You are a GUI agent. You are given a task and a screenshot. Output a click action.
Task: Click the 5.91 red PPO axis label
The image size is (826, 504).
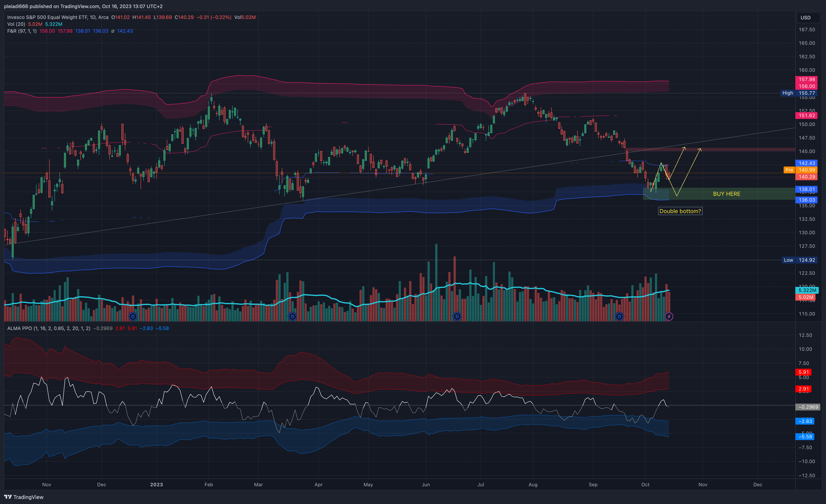click(x=804, y=372)
